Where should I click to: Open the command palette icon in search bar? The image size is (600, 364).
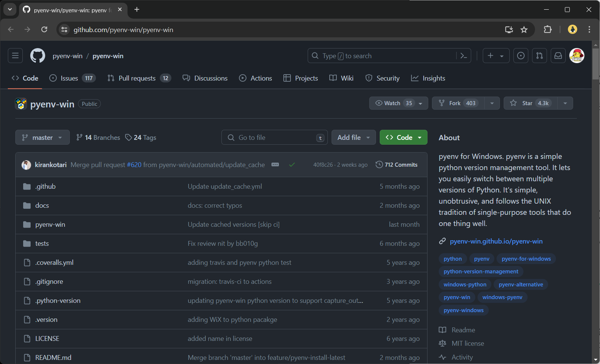(x=464, y=56)
